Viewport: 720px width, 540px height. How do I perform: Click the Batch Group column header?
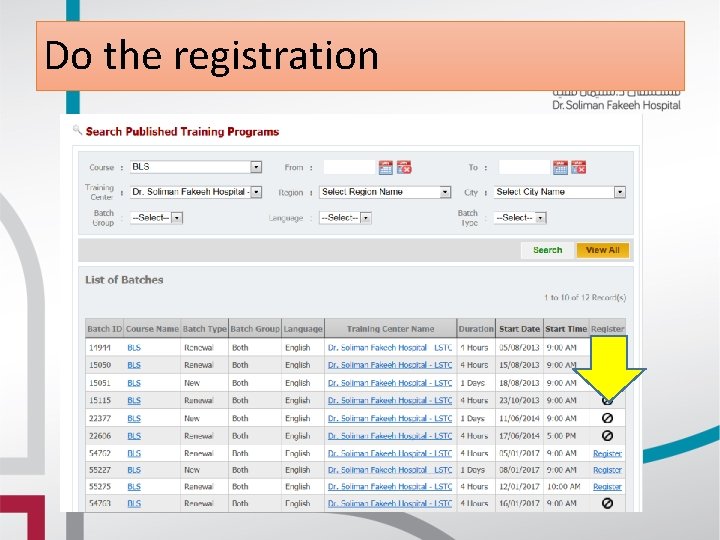tap(255, 329)
